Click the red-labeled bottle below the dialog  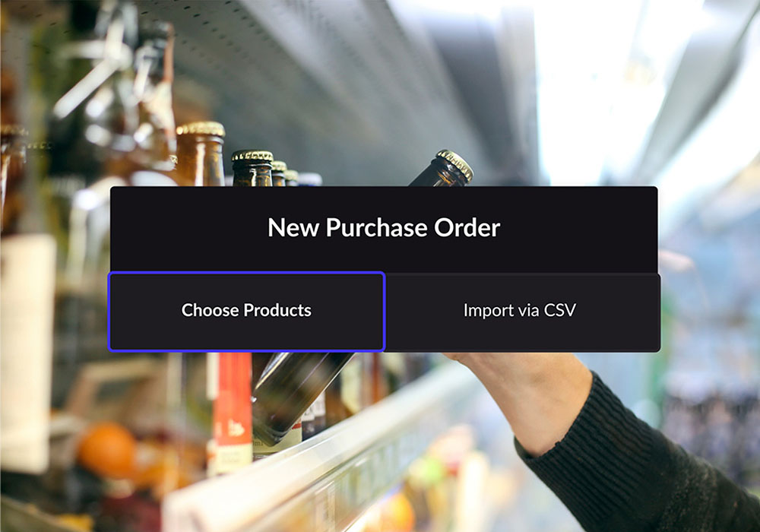point(232,412)
